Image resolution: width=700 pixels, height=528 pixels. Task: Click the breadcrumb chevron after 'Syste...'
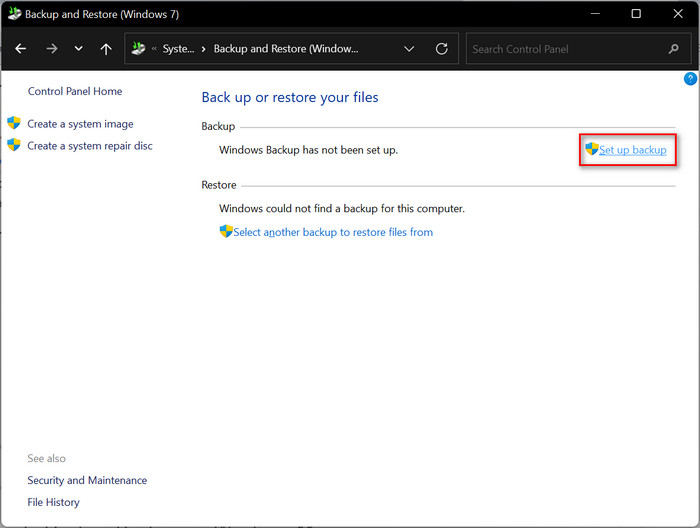(x=204, y=49)
